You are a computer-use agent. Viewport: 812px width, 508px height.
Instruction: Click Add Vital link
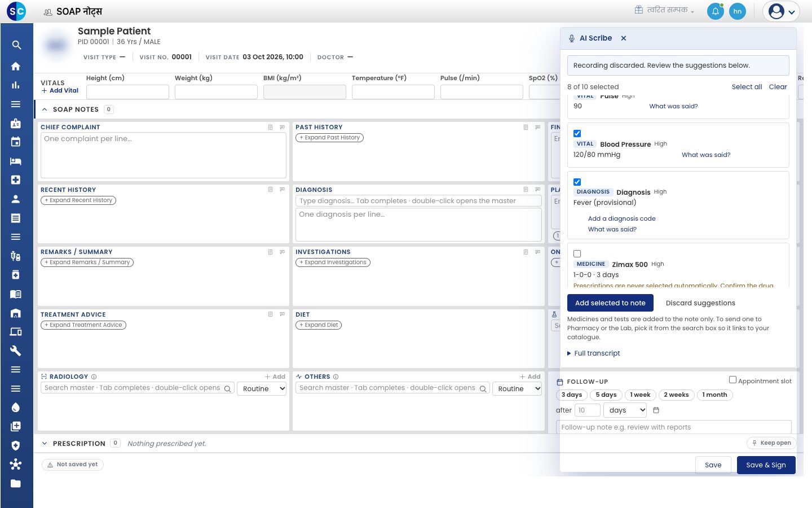pos(60,90)
